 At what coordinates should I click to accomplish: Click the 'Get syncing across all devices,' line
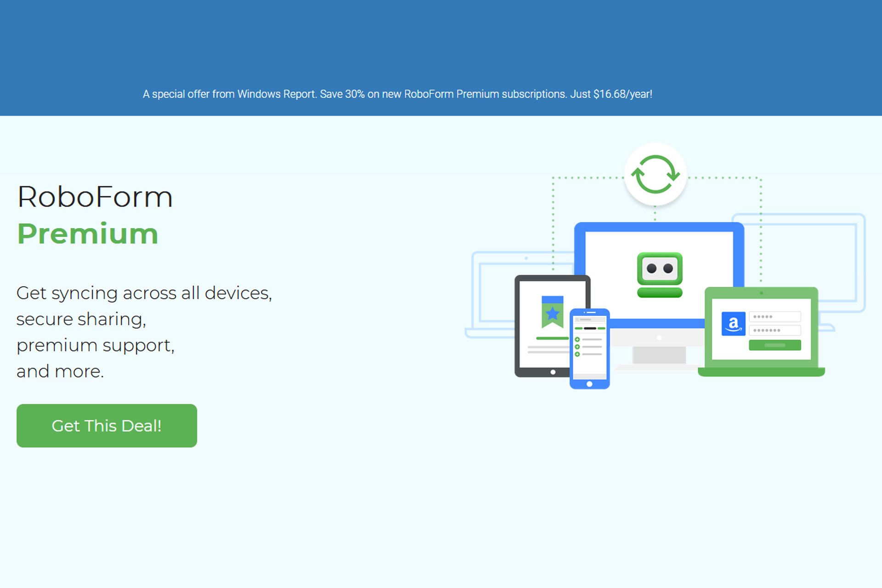[x=144, y=293]
